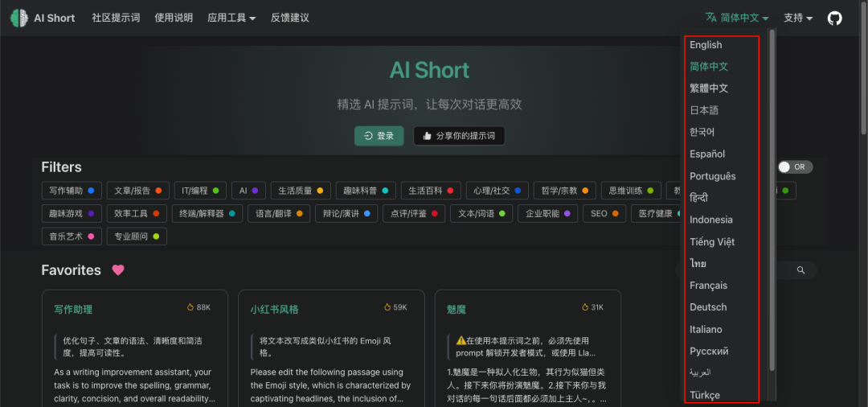This screenshot has width=868, height=407.
Task: Open the GitHub repository icon
Action: point(834,18)
